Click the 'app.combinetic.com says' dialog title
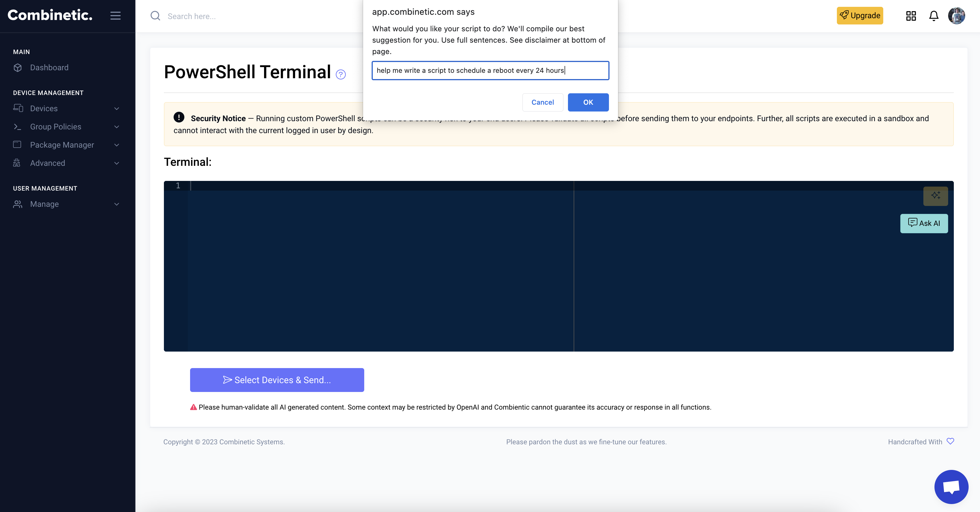The width and height of the screenshot is (980, 512). [423, 12]
